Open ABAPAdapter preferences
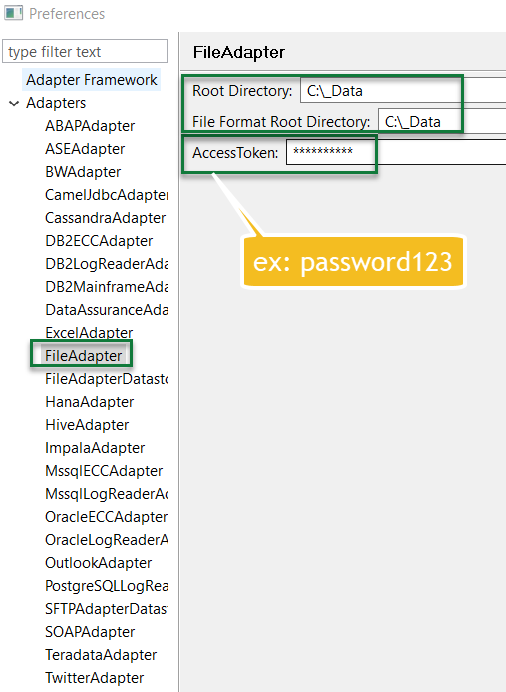 click(x=90, y=126)
